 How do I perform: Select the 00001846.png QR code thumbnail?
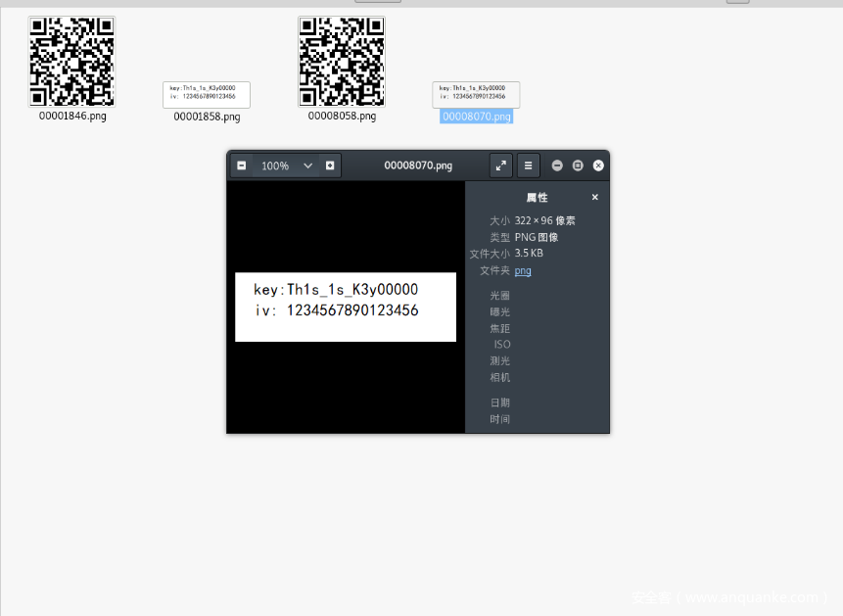71,62
